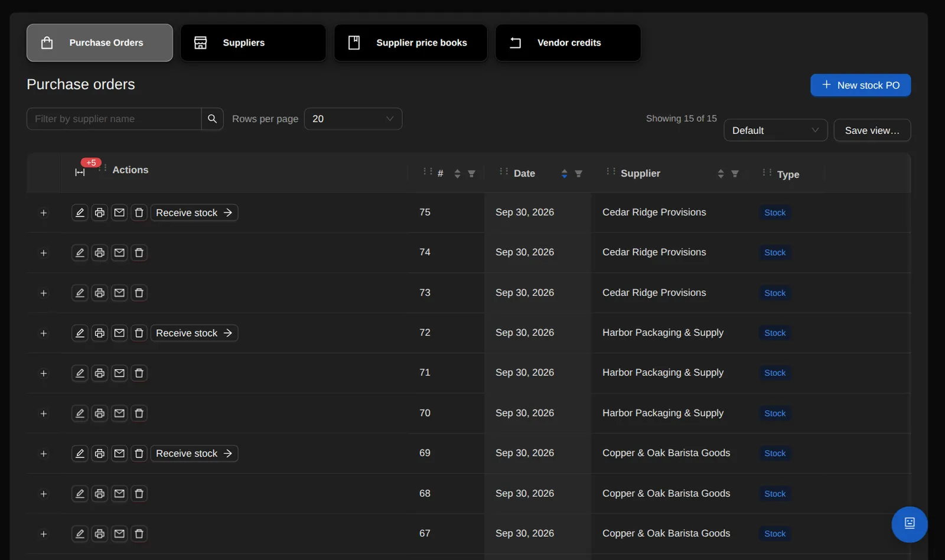945x560 pixels.
Task: Print purchase order 75
Action: point(100,213)
